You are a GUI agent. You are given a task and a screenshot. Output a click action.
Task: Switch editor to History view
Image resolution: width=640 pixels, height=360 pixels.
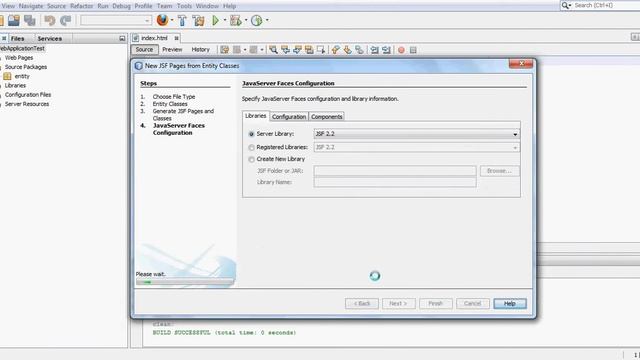pos(200,49)
